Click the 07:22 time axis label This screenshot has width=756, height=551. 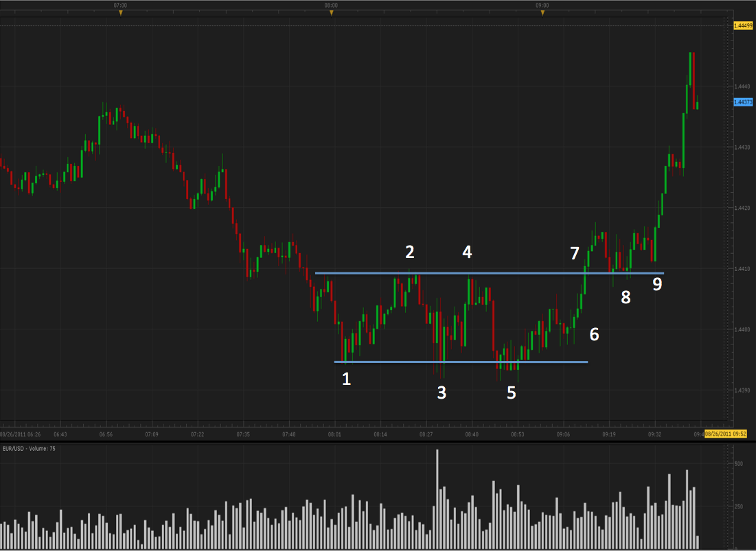coord(197,434)
